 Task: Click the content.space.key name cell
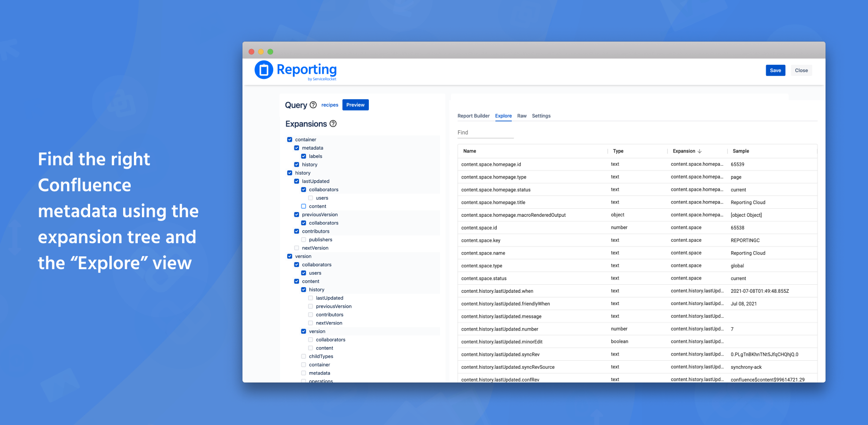click(x=481, y=240)
